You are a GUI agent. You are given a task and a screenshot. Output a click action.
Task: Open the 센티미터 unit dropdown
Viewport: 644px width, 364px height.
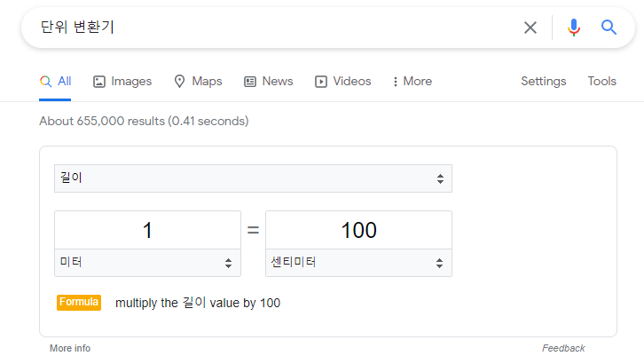pos(358,263)
